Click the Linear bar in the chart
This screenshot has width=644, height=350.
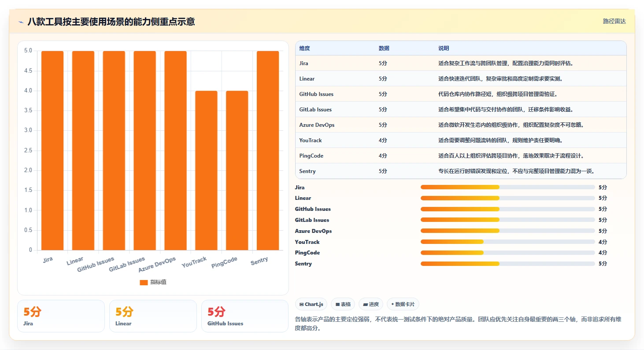pyautogui.click(x=83, y=151)
